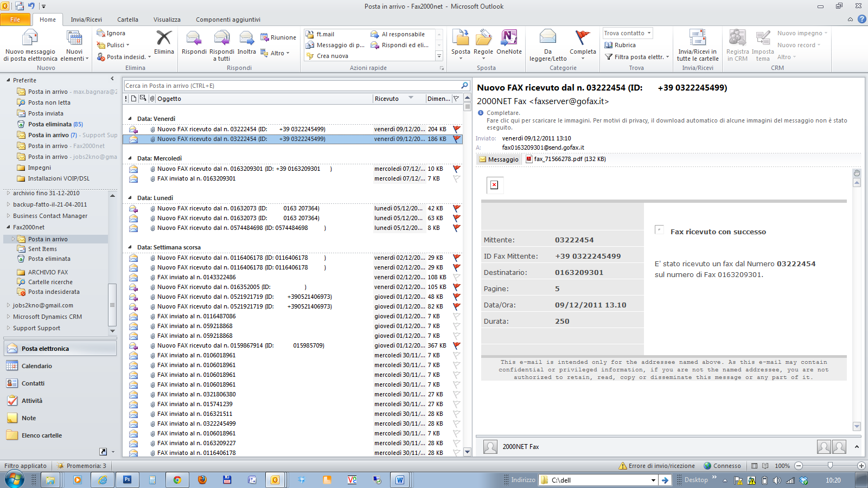Switch to Componenti aggiuntivi tab
Screen dimensions: 868x488
tap(228, 20)
